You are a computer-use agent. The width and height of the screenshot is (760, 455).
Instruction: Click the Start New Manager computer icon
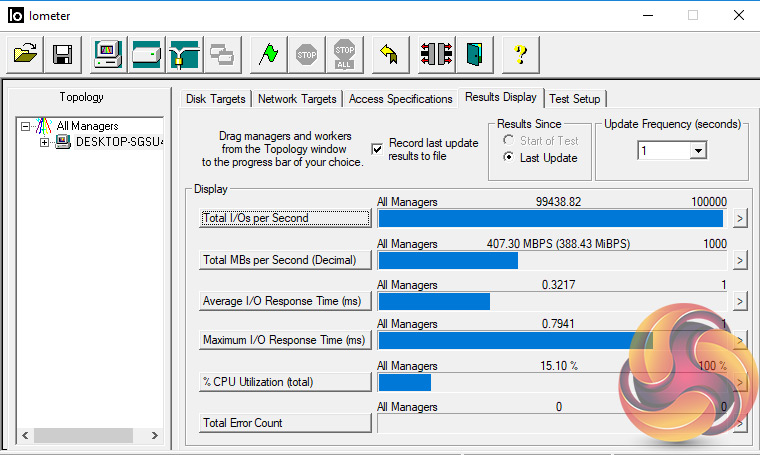pos(108,54)
